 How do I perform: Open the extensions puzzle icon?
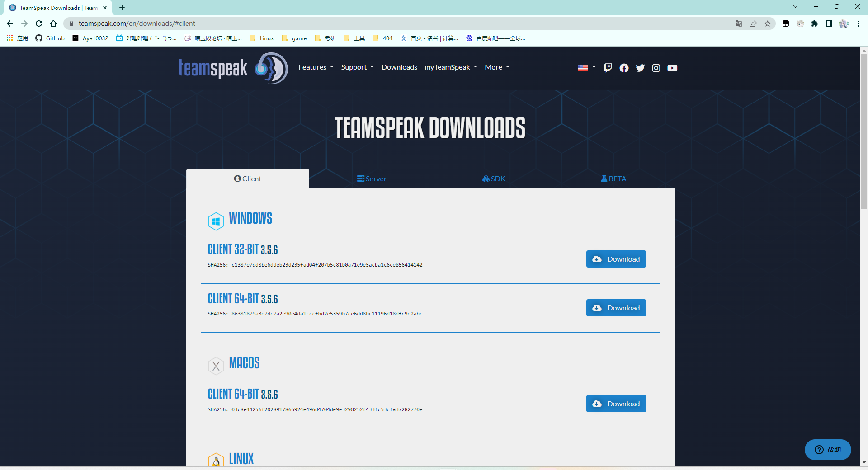(x=815, y=23)
